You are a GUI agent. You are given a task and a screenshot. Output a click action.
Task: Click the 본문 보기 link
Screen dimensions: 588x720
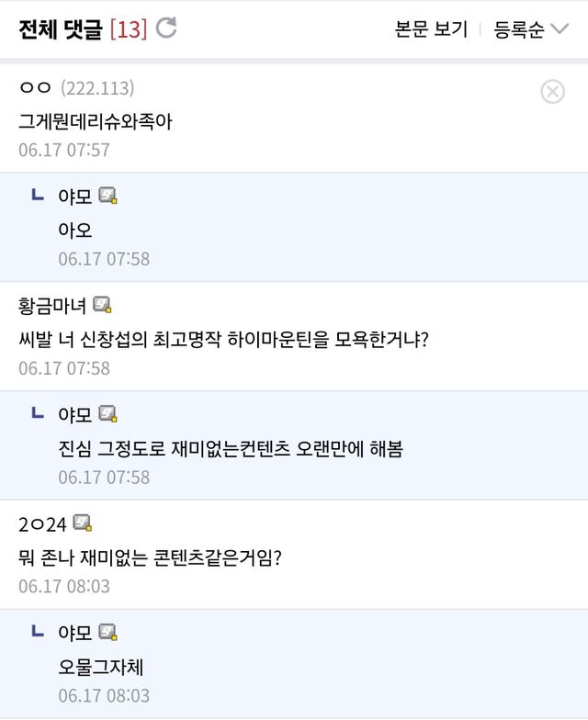point(431,29)
